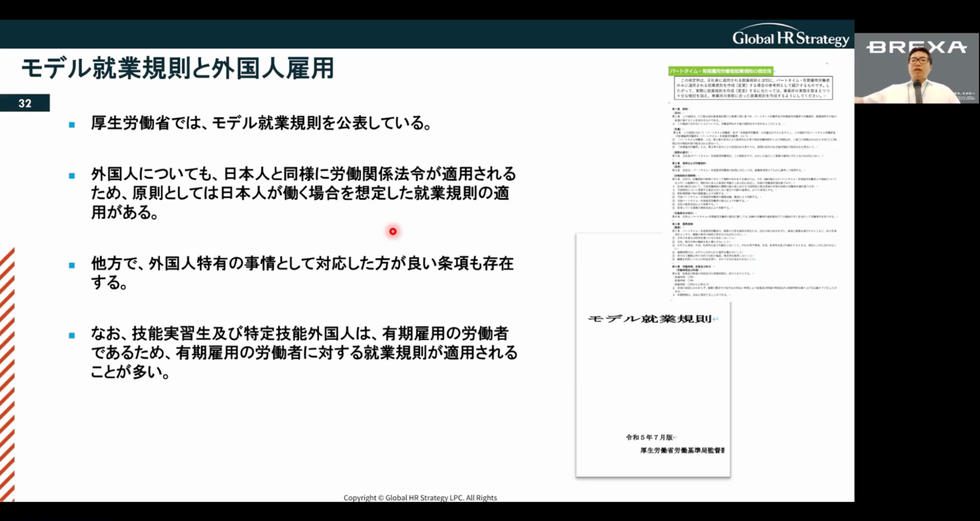This screenshot has height=521, width=980.
Task: Click the モデル就業規則 cover page thumbnail
Action: pos(653,355)
